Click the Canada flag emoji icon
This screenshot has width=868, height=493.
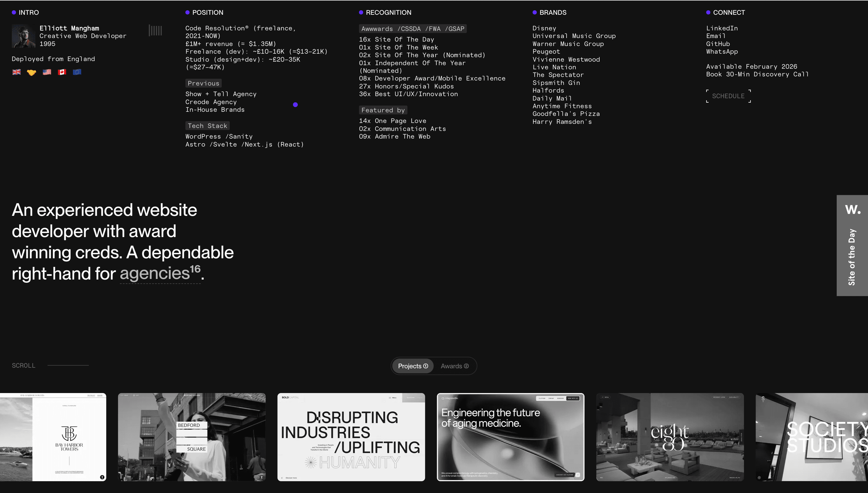point(62,72)
